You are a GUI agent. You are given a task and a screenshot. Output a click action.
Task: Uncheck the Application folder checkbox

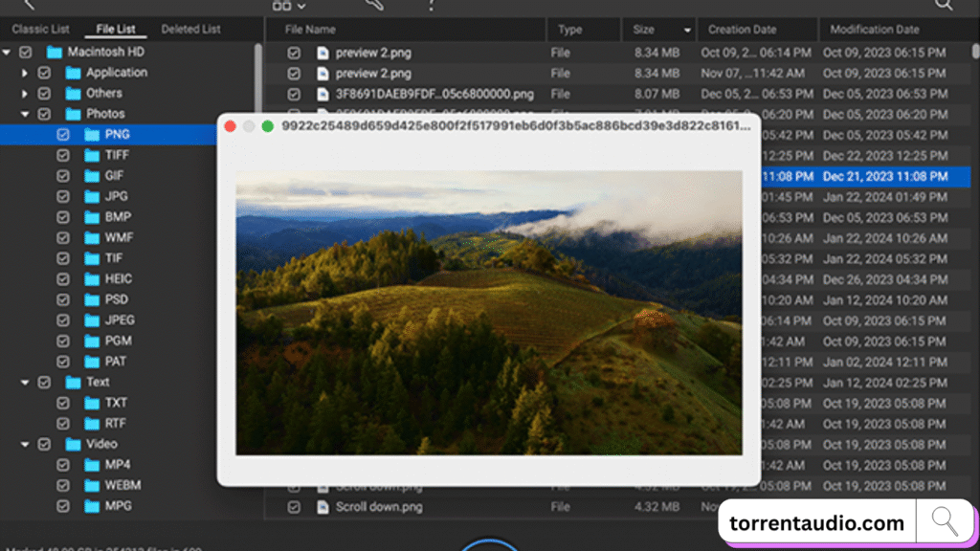[x=44, y=73]
